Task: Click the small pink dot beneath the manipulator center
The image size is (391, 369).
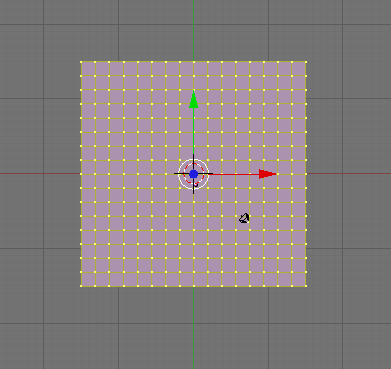Action: (x=196, y=184)
